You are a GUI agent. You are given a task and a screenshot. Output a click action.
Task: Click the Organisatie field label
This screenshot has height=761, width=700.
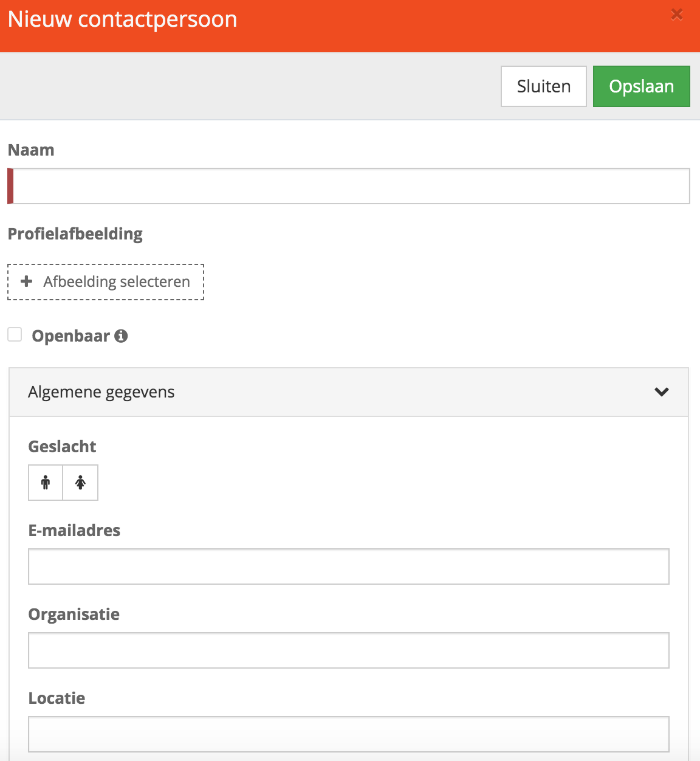pos(74,615)
